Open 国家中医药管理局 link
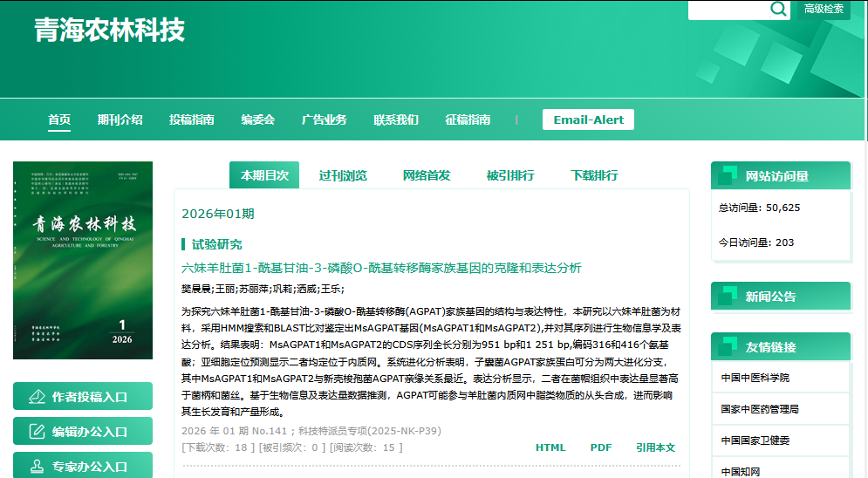868x478 pixels. [x=760, y=409]
